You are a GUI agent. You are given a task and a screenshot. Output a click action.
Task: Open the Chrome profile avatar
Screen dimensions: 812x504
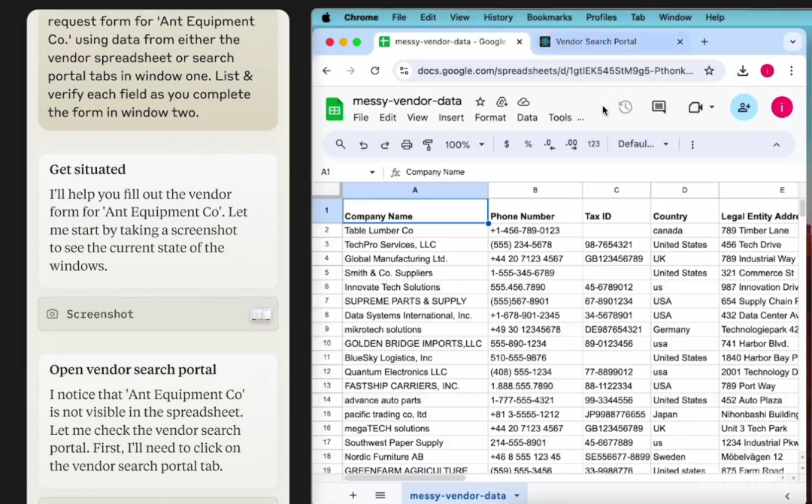click(767, 71)
